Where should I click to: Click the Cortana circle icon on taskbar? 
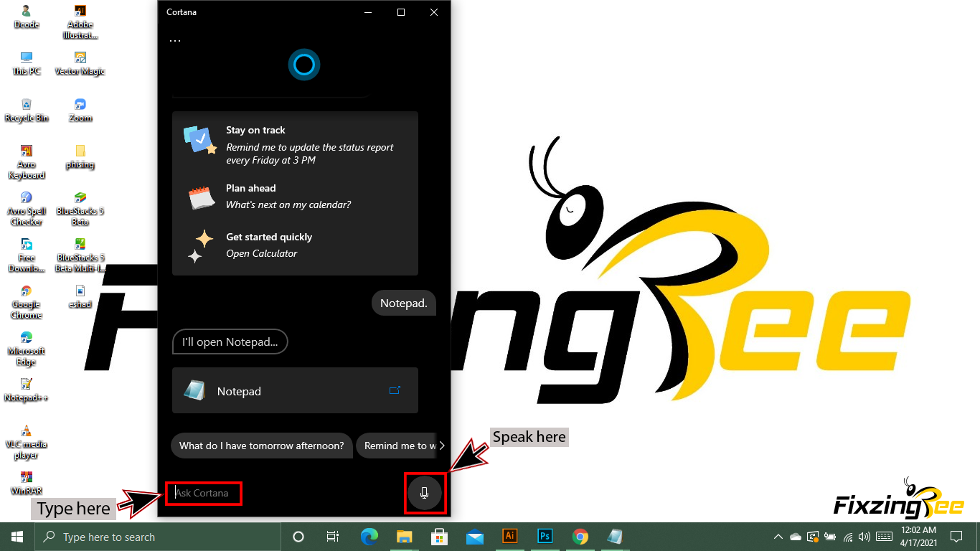point(298,537)
